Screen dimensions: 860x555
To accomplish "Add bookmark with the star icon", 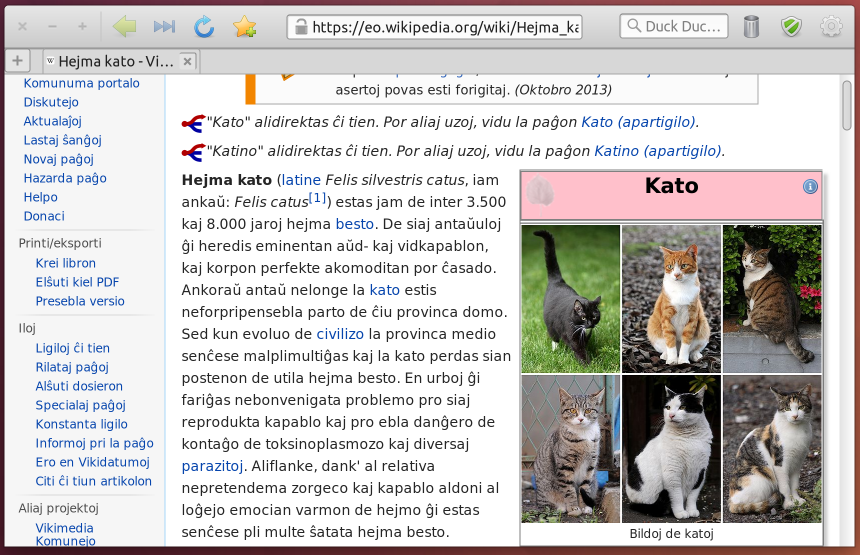I will (x=245, y=26).
